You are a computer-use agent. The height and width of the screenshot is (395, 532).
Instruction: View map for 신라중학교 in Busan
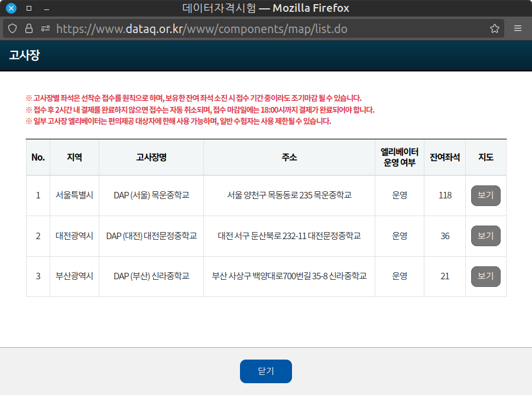coord(485,276)
